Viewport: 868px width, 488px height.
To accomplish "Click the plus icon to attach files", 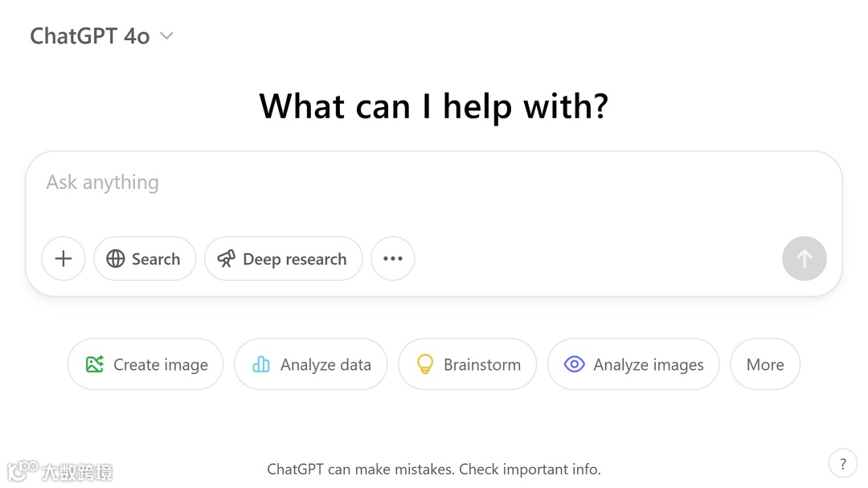I will [63, 258].
